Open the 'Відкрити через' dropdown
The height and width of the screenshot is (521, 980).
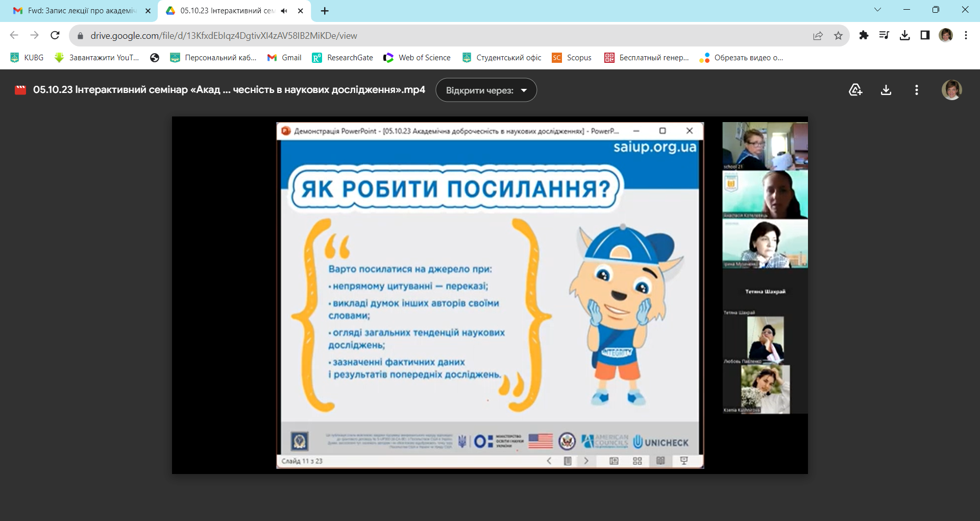point(485,89)
